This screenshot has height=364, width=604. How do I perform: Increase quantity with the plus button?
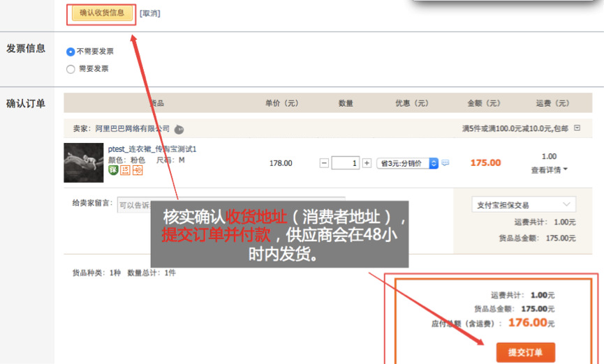click(367, 163)
